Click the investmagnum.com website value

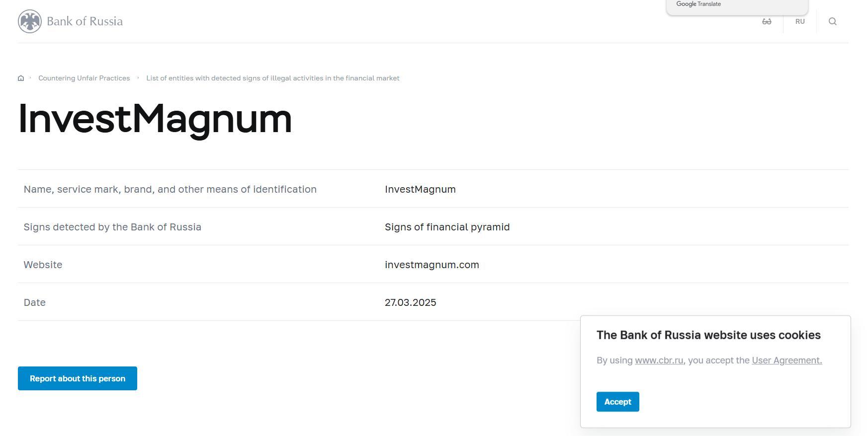432,265
